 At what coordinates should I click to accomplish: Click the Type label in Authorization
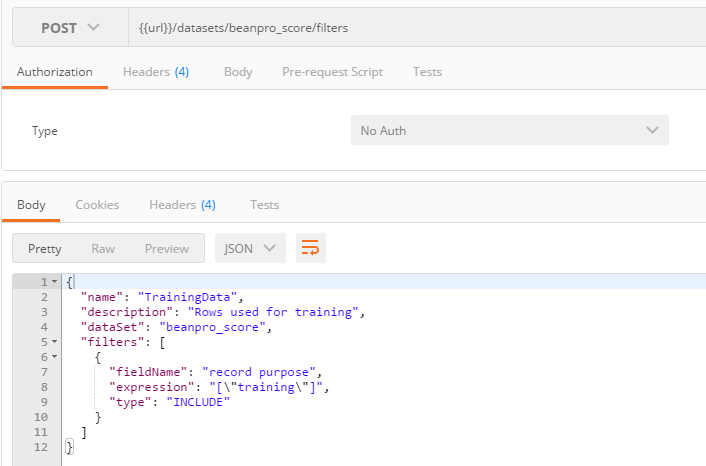45,131
